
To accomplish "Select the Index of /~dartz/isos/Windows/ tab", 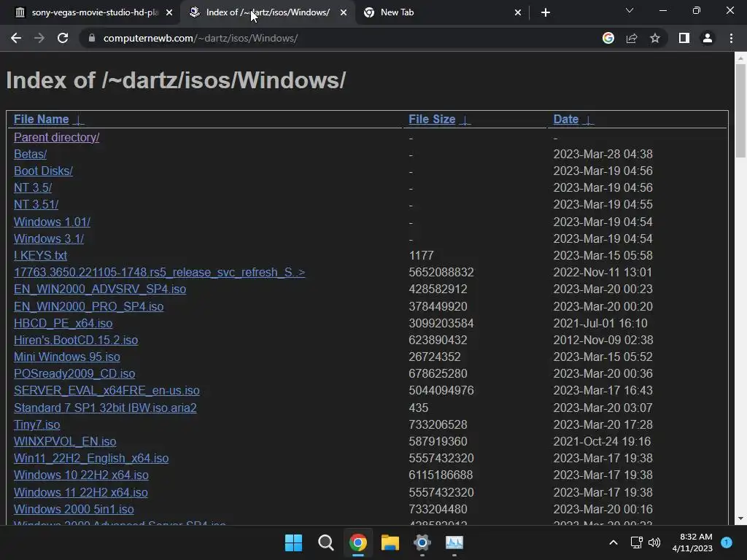I will (267, 12).
